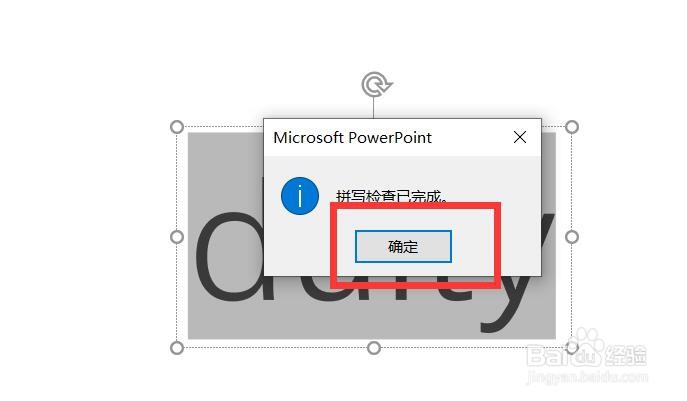Click the 拼写检查已完成 message text
The width and height of the screenshot is (687, 401).
[392, 197]
